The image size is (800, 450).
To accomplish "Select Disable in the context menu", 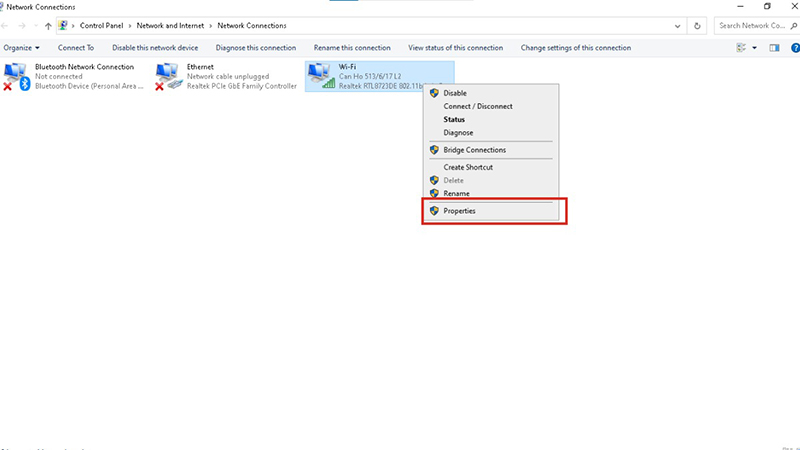I will (x=455, y=93).
